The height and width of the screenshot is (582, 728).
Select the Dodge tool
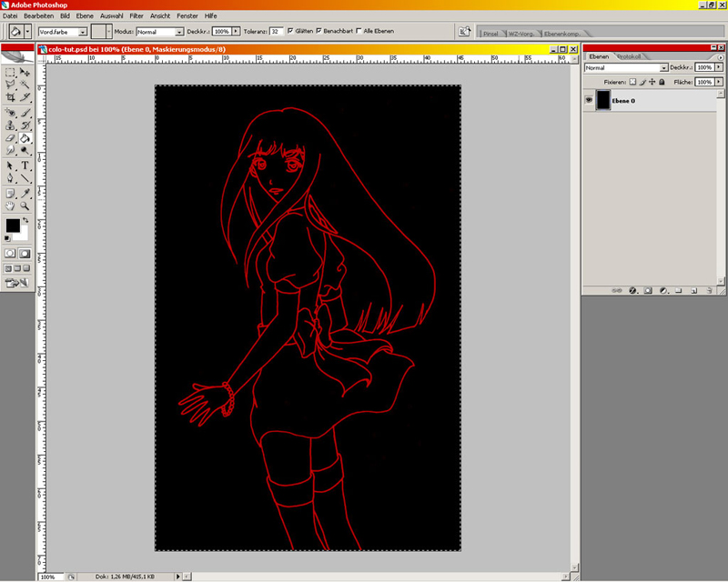[x=25, y=150]
